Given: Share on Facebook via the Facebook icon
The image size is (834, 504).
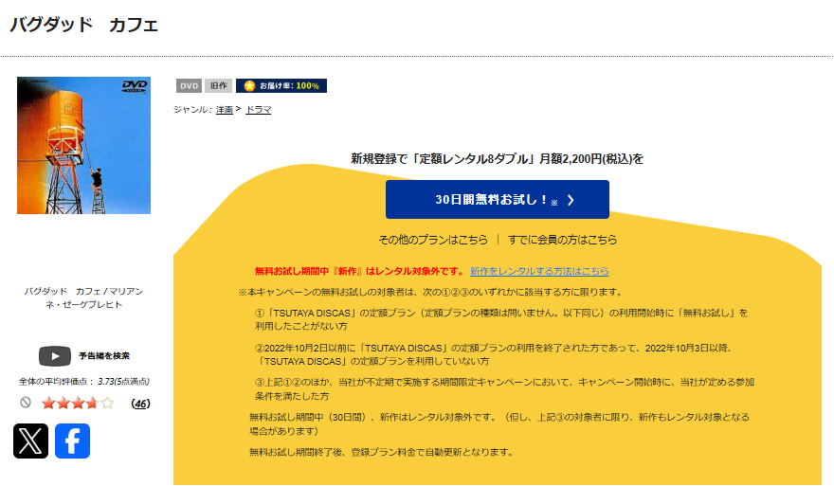Looking at the screenshot, I should tap(72, 441).
